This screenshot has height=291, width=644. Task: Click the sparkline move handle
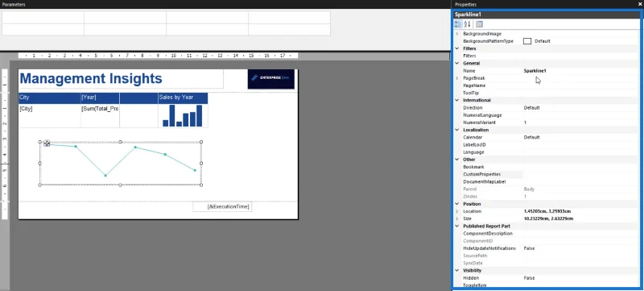click(x=47, y=143)
